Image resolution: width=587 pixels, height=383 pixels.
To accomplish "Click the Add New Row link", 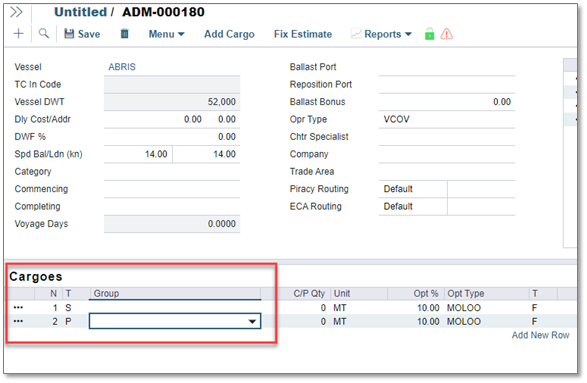I will [x=540, y=335].
